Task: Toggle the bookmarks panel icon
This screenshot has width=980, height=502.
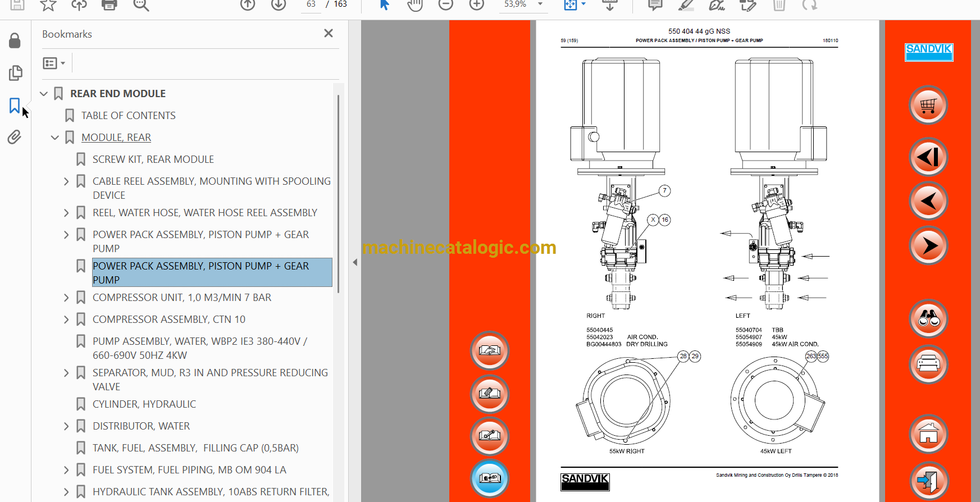Action: tap(15, 105)
